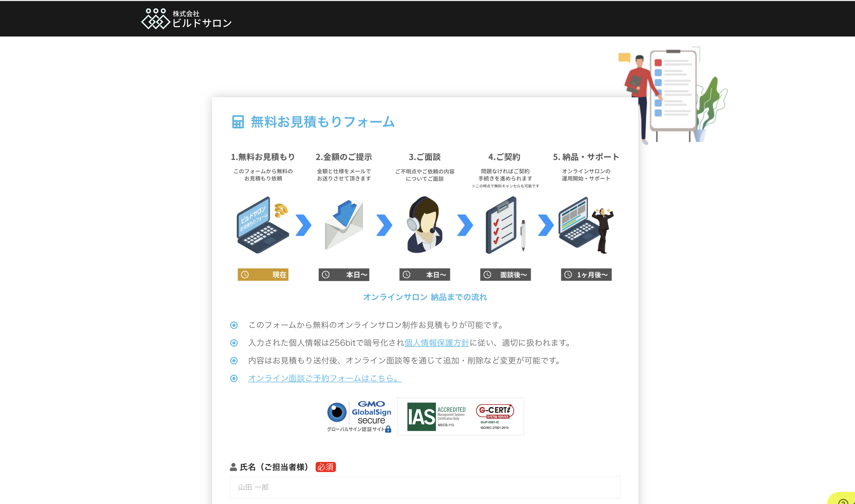Click the 本日〜 badge under ご面談
Viewport: 855px width, 504px height.
(x=424, y=275)
